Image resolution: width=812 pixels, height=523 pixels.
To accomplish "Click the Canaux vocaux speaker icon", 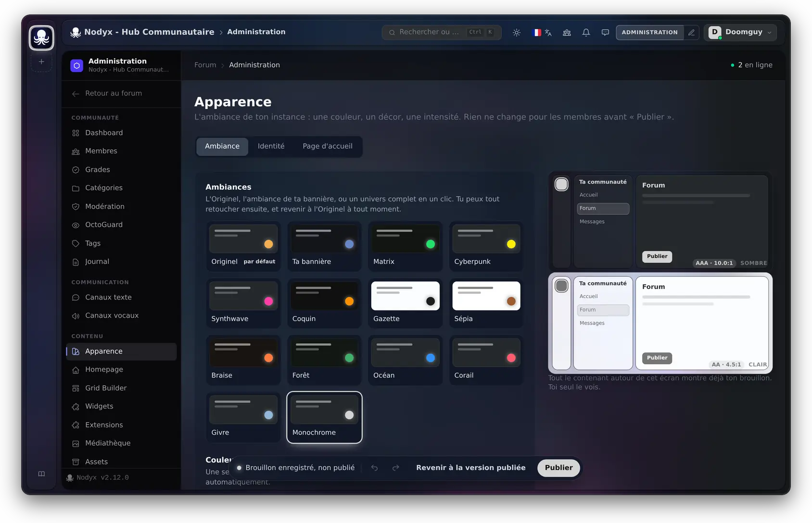I will tap(76, 316).
